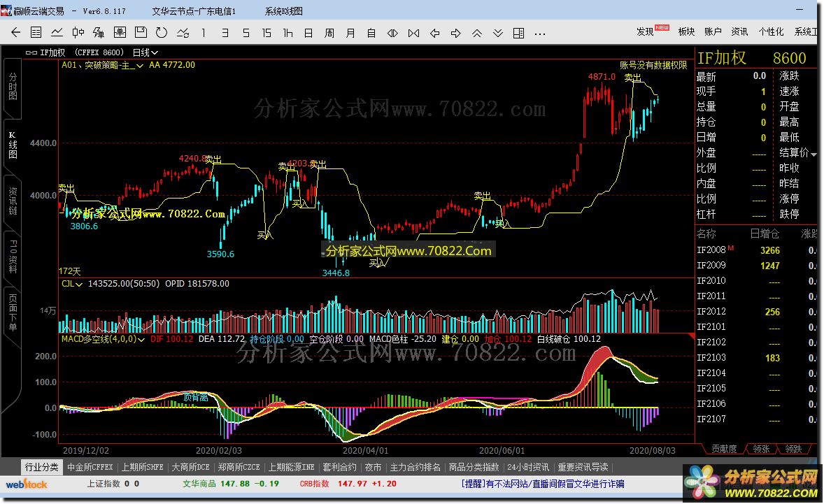
Task: Expand the A01 突破策略 indicator dropdown
Action: (x=140, y=66)
